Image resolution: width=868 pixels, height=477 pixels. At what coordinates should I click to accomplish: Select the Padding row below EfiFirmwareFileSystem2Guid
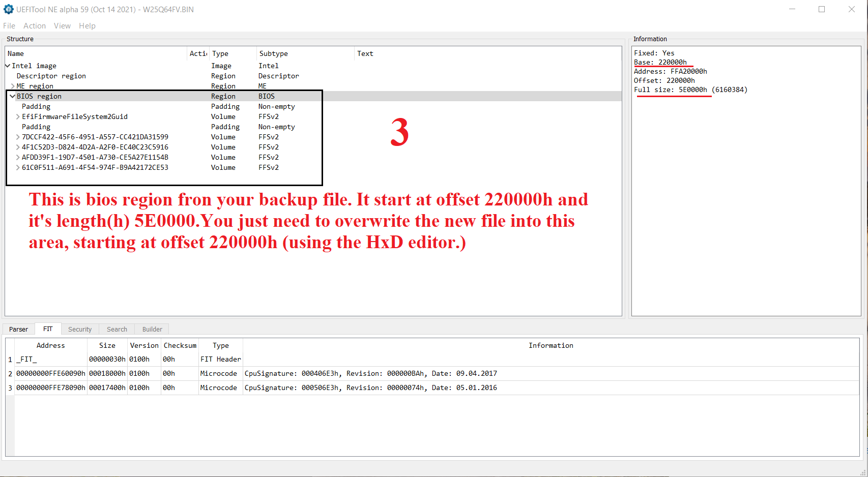pos(313,127)
